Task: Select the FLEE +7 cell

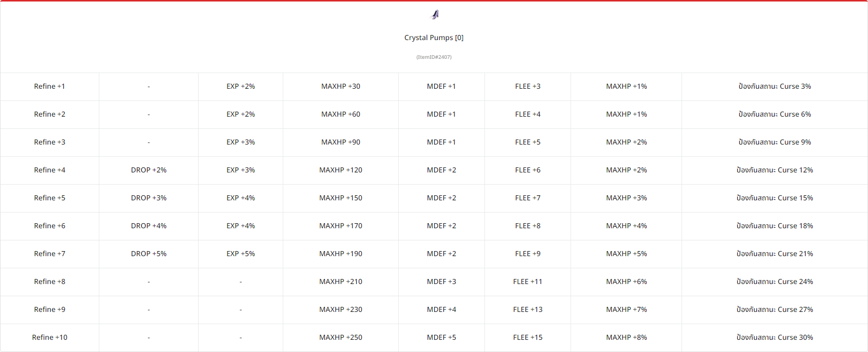Action: click(527, 198)
